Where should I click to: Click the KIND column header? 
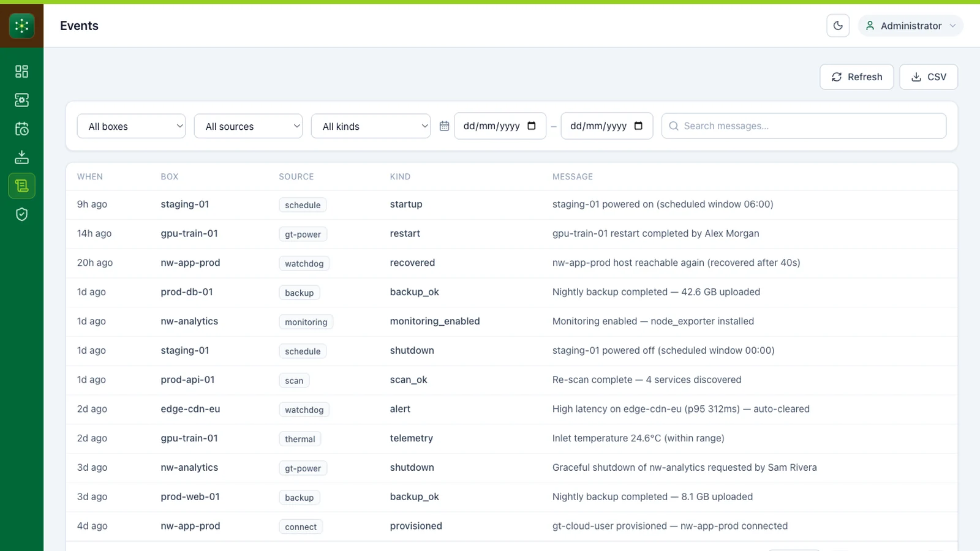pos(400,176)
